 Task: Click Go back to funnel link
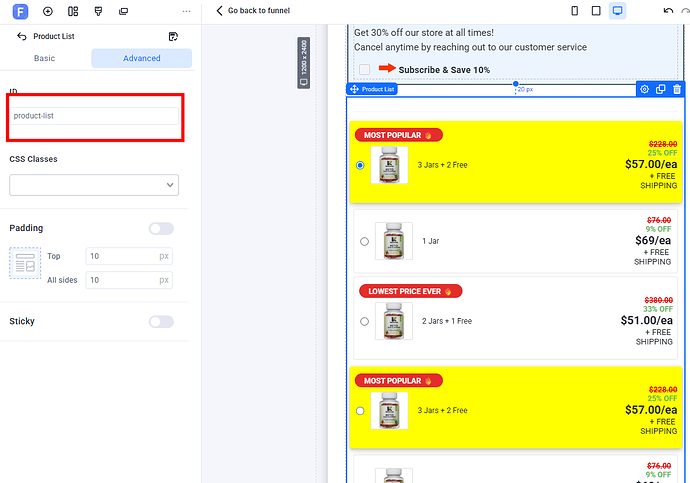pyautogui.click(x=258, y=11)
